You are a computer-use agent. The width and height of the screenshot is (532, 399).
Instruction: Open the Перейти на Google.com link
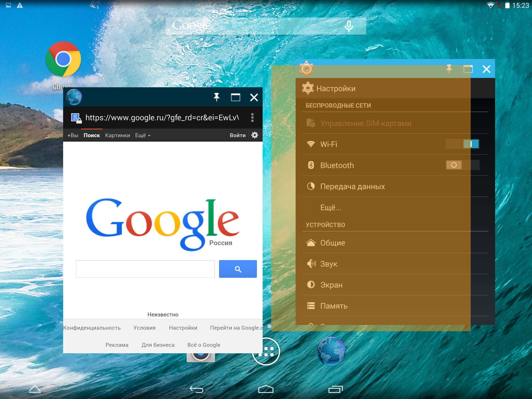coord(236,328)
